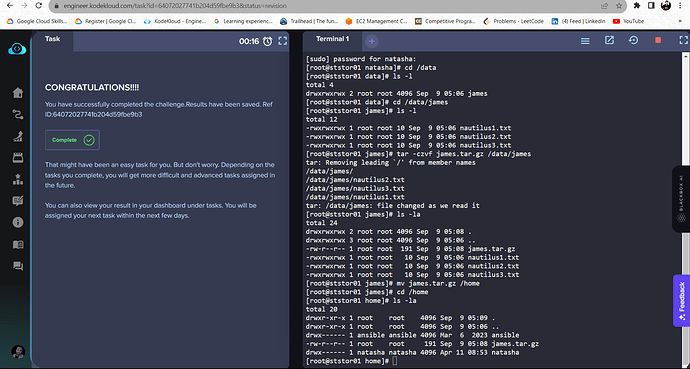Open the user avatar in the sidebar
Image resolution: width=690 pixels, height=369 pixels.
pos(18,352)
